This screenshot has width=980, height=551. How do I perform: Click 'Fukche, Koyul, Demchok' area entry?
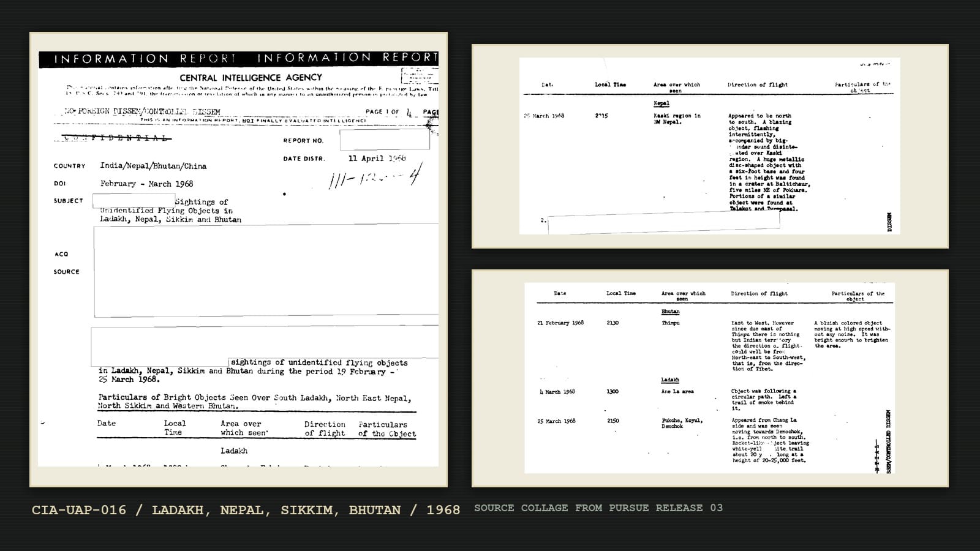click(x=682, y=424)
